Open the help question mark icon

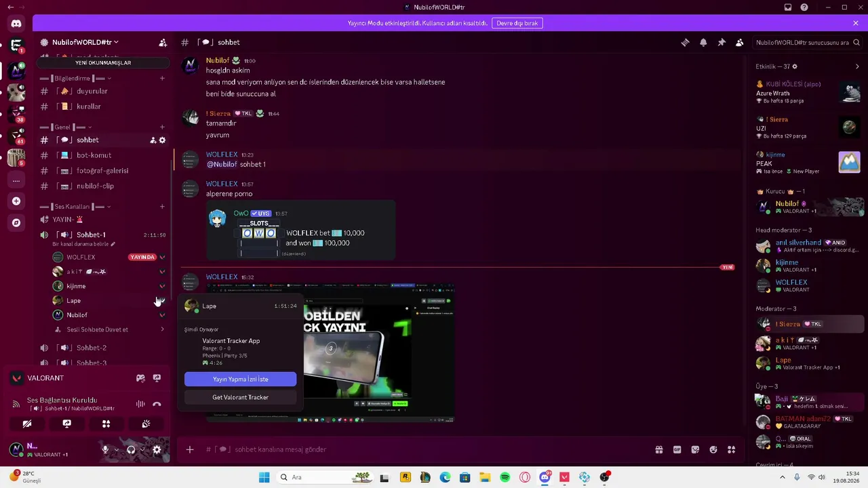point(804,7)
